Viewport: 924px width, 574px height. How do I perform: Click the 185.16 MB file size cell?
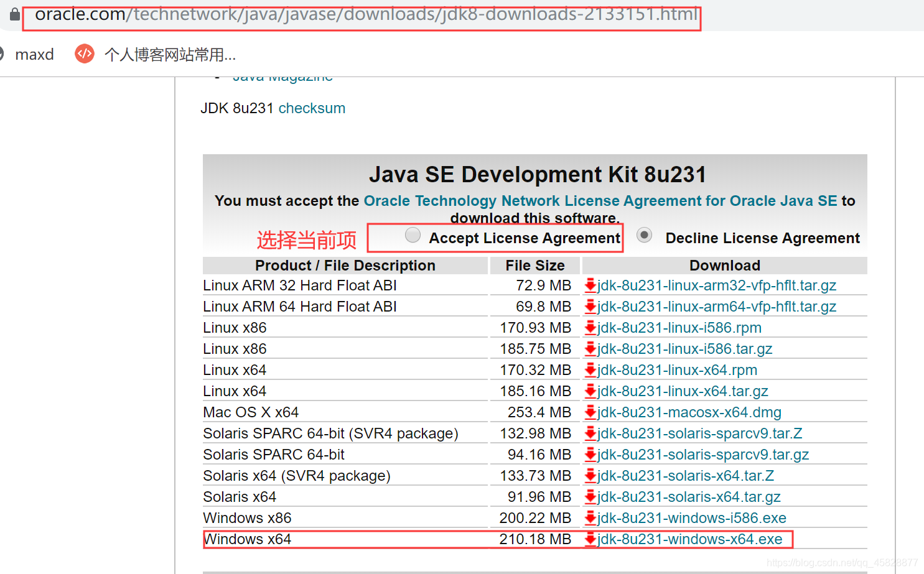(x=535, y=391)
